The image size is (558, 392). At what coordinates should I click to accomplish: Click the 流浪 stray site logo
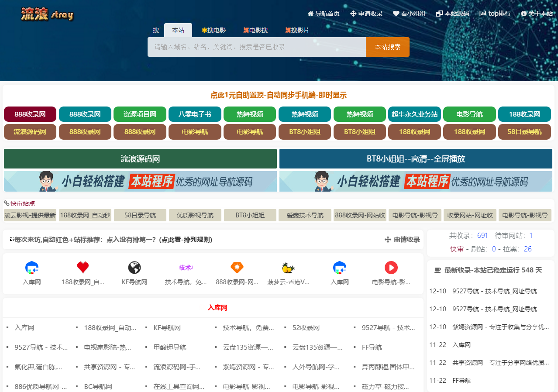click(x=47, y=14)
